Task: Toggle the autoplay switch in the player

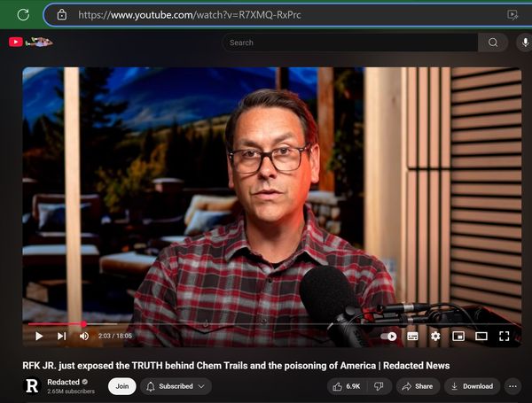Action: pos(388,337)
